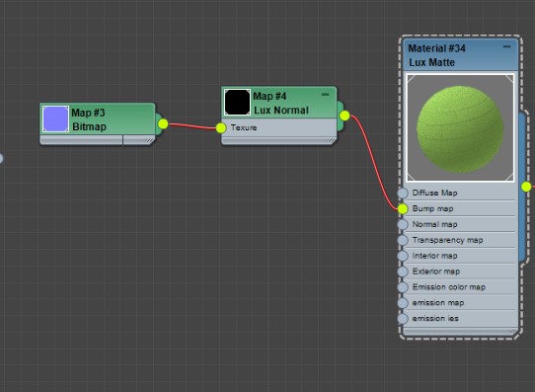535x392 pixels.
Task: Collapse the Map #4 Lux Normal node
Action: (x=325, y=94)
